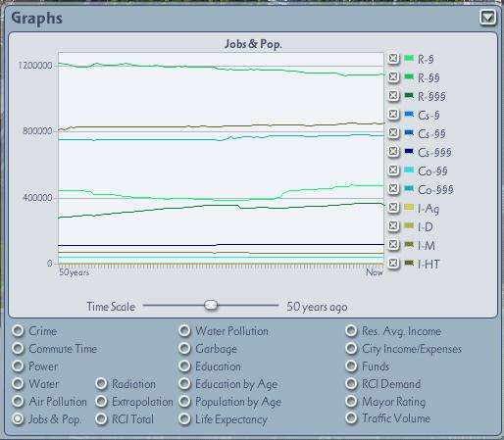Collapse the Graphs panel with arrow button
Image resolution: width=504 pixels, height=440 pixels.
487,18
